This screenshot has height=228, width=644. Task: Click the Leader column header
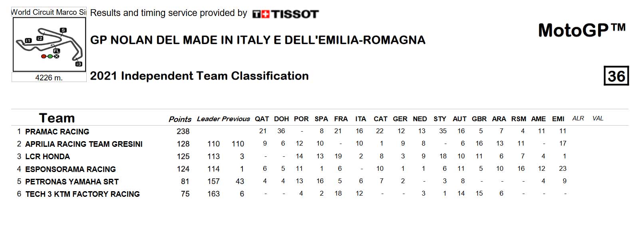208,119
